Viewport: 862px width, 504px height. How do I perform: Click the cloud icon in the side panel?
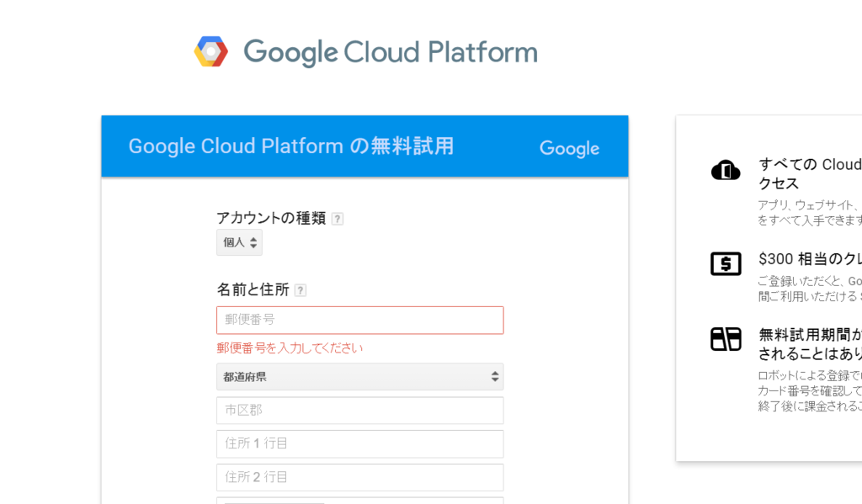pyautogui.click(x=726, y=170)
